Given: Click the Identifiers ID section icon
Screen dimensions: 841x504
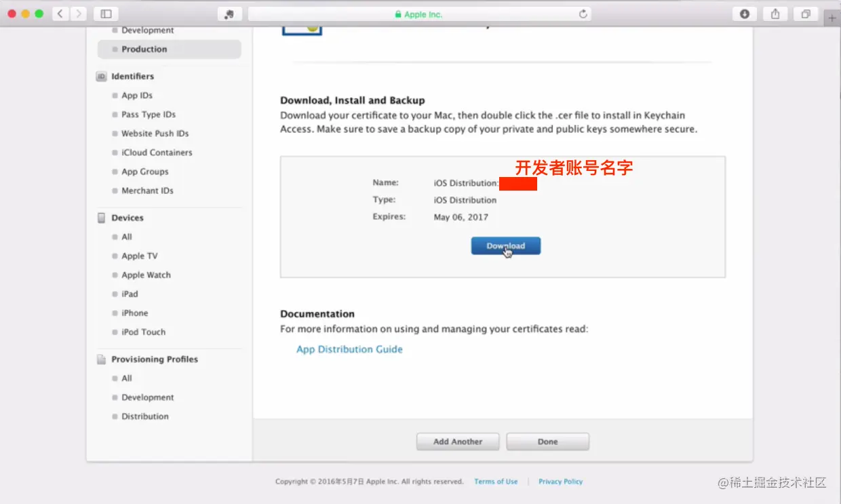Looking at the screenshot, I should [101, 77].
